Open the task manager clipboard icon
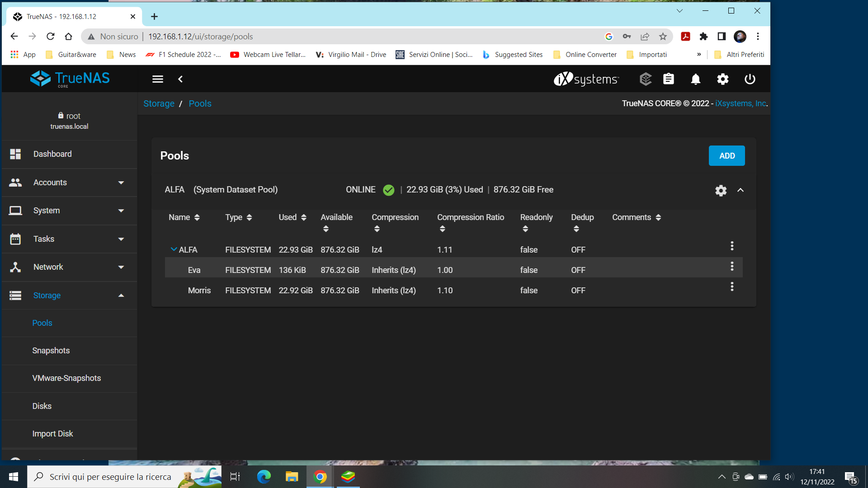This screenshot has width=868, height=488. [668, 79]
